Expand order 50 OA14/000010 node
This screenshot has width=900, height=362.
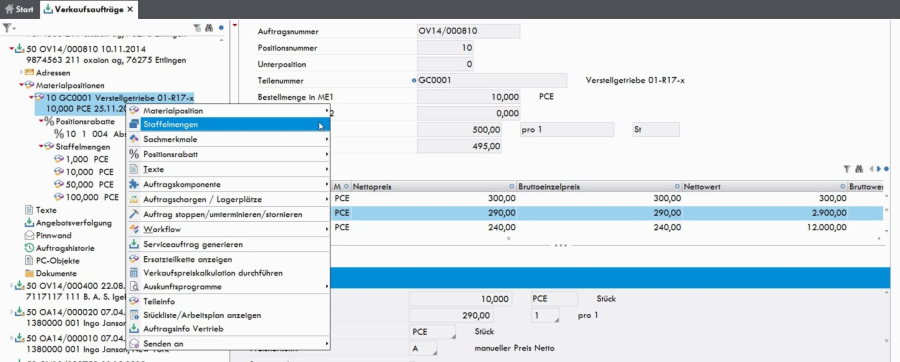click(12, 337)
